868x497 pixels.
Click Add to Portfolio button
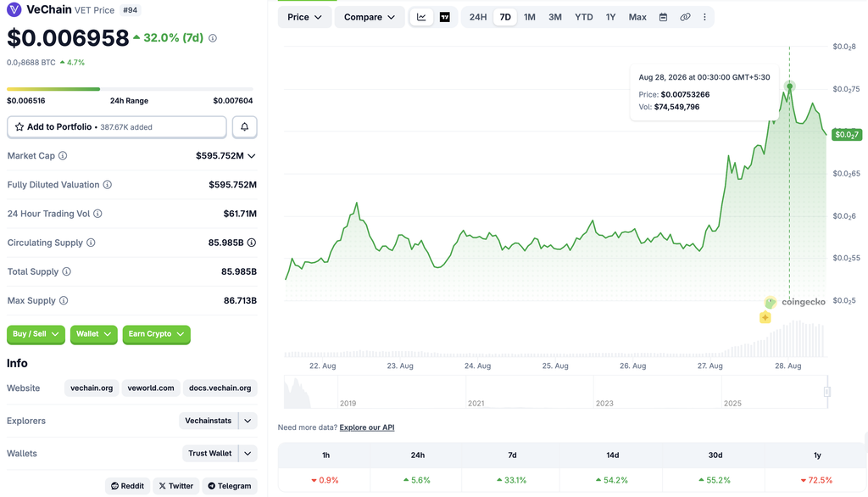[117, 127]
